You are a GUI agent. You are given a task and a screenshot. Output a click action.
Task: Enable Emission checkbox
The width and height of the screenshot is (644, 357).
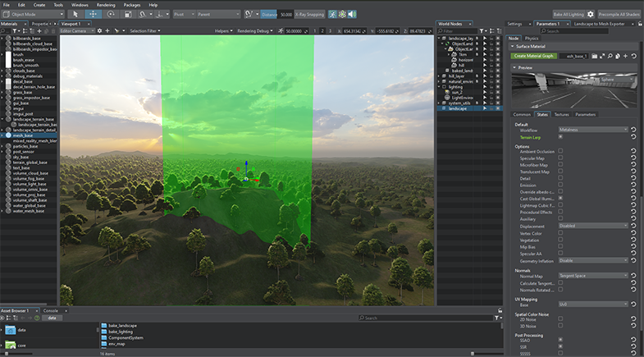coord(560,185)
